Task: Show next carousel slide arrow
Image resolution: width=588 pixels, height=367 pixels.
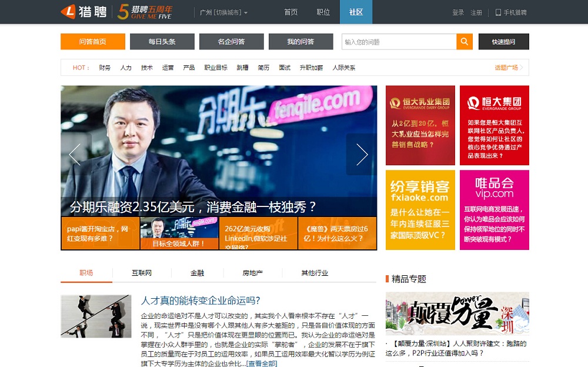Action: point(362,154)
